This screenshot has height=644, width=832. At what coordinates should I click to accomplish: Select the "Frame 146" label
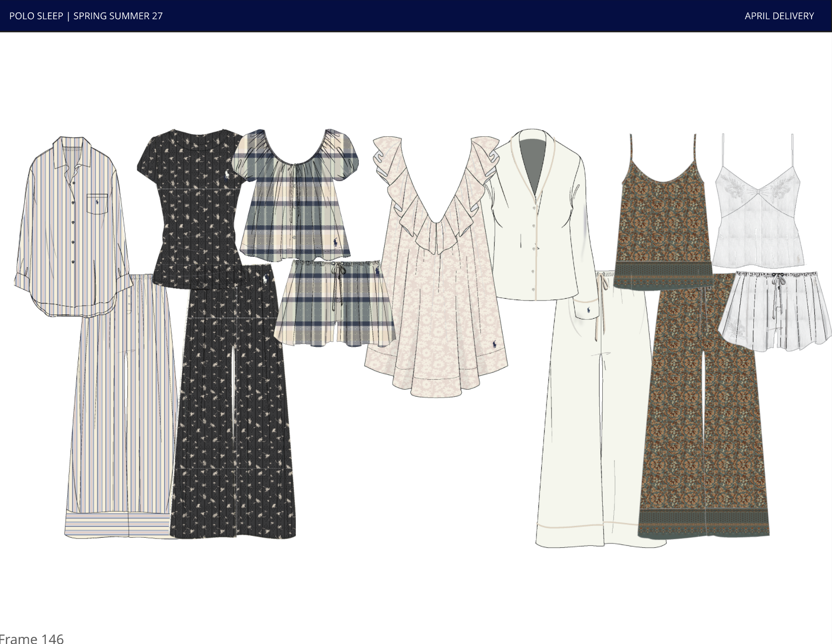click(31, 638)
